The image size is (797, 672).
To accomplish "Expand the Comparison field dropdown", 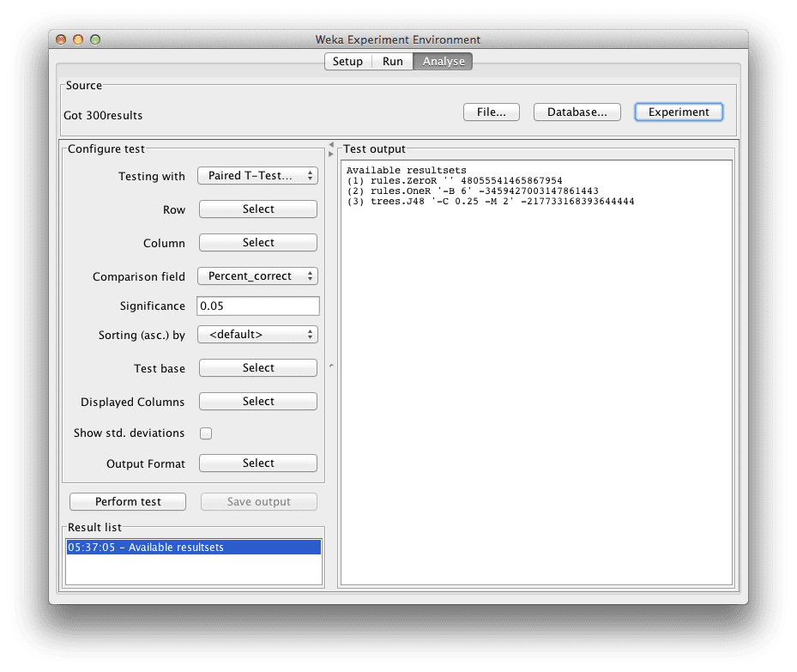I will point(257,276).
